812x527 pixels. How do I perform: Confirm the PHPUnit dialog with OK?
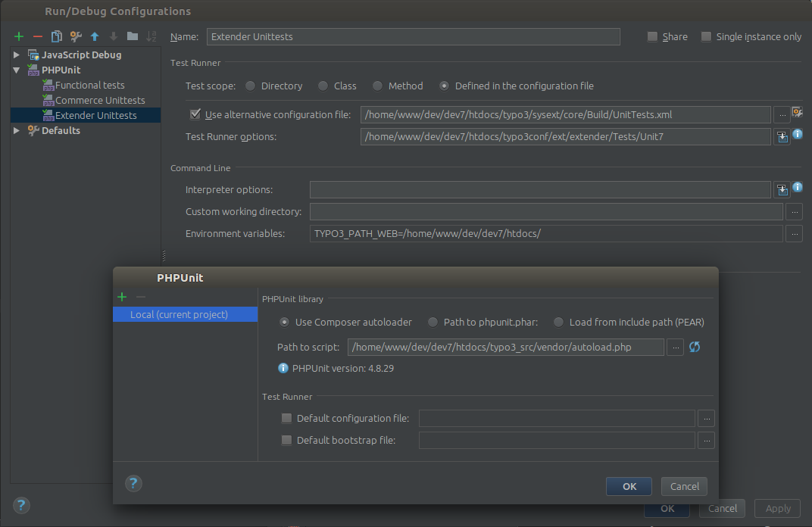tap(629, 487)
